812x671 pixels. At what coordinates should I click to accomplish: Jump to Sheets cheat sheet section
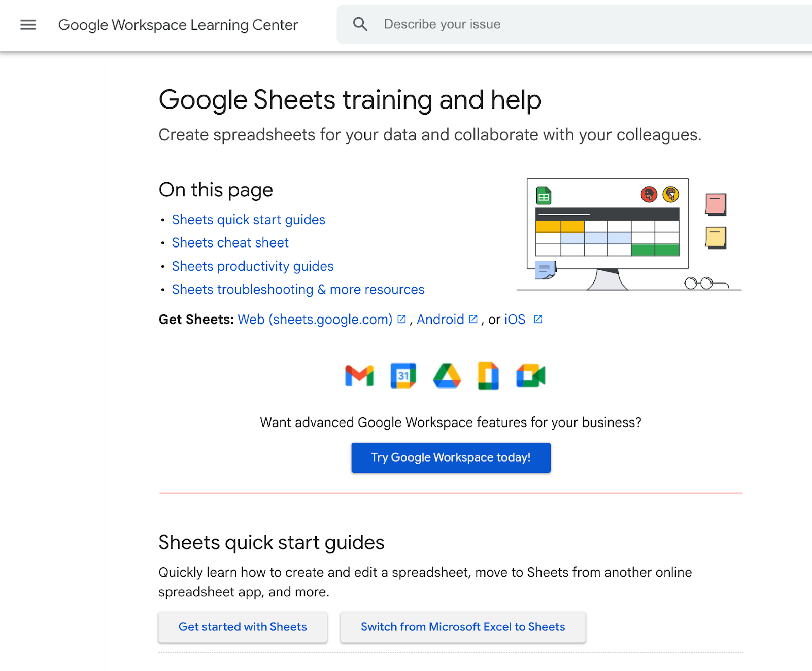[x=230, y=243]
